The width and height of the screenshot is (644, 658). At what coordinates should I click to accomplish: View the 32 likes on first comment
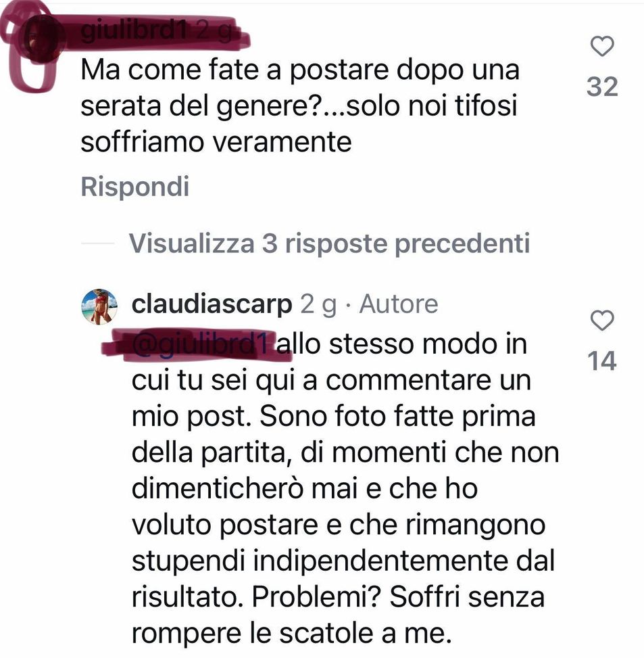click(602, 87)
